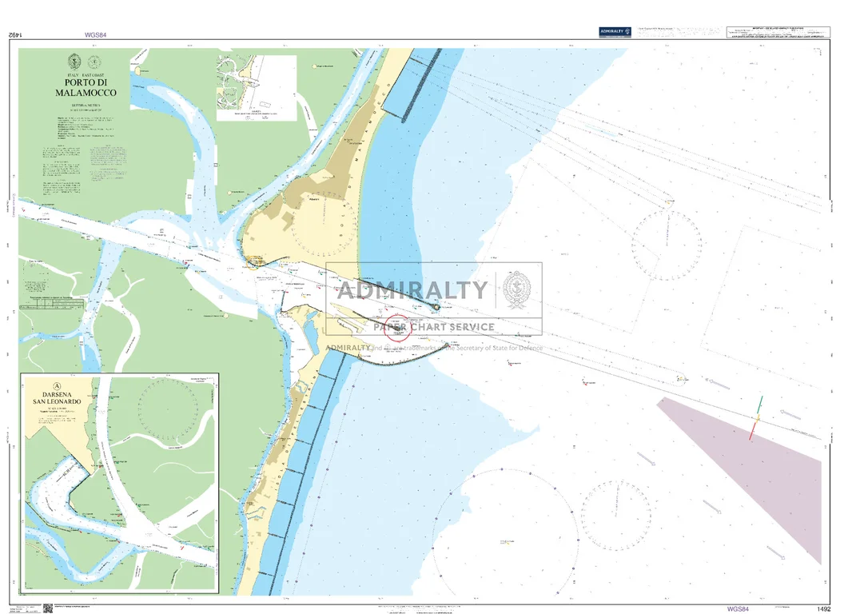Click the red-green leading light marker
The width and height of the screenshot is (868, 614).
pos(756,418)
